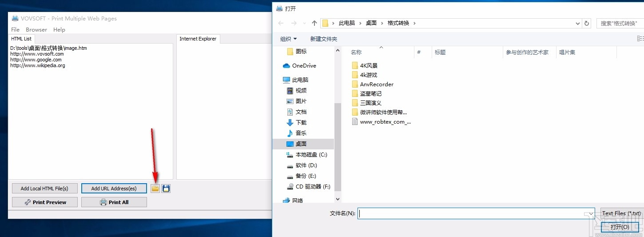
Task: Click the open list folder icon
Action: coord(155,189)
